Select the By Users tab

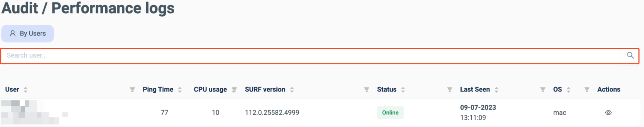pos(28,34)
